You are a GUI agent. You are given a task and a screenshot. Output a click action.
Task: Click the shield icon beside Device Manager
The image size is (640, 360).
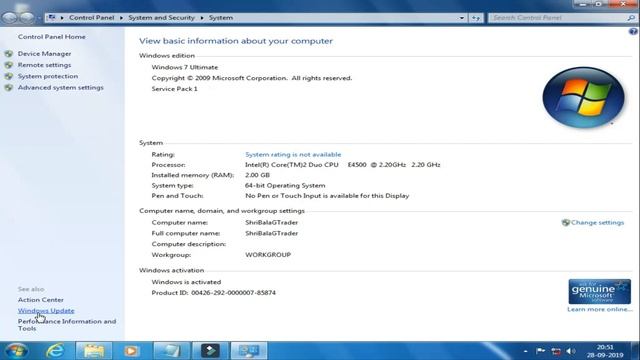coord(9,53)
